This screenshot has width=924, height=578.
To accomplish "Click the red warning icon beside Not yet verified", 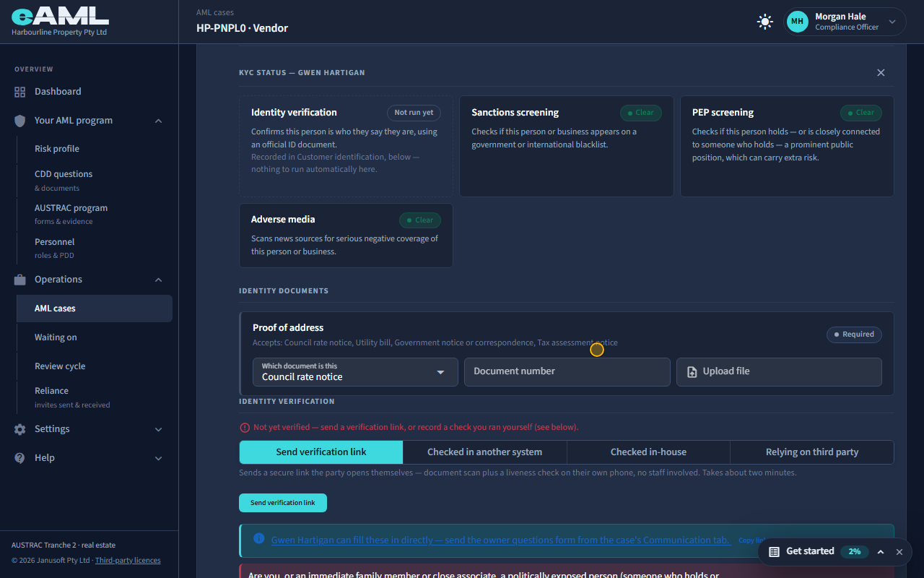I will [x=245, y=427].
